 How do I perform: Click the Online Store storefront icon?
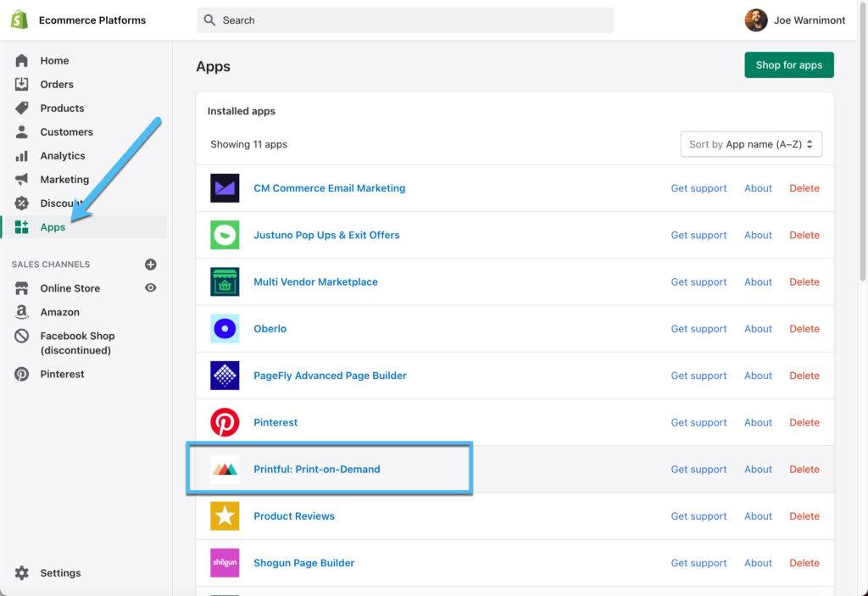21,288
